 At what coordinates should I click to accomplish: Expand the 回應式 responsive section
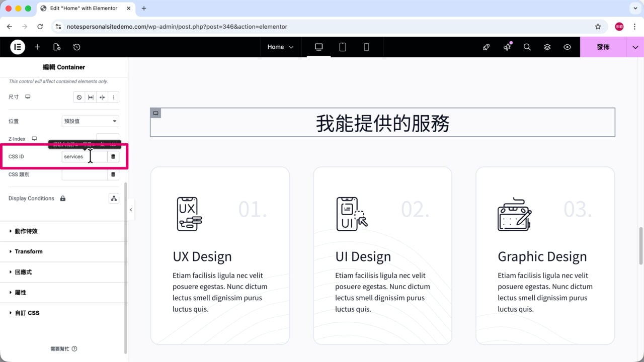63,272
